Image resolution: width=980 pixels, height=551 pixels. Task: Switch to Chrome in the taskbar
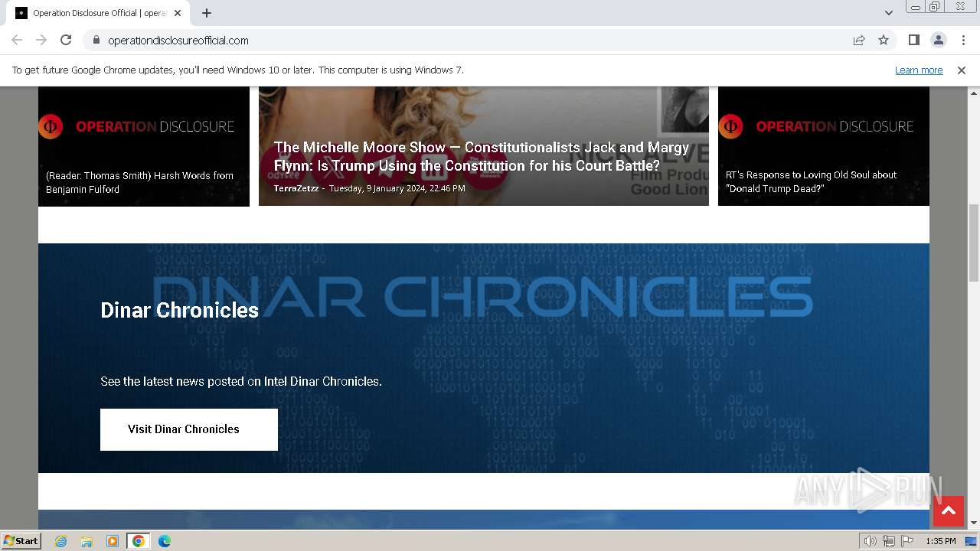(x=138, y=541)
